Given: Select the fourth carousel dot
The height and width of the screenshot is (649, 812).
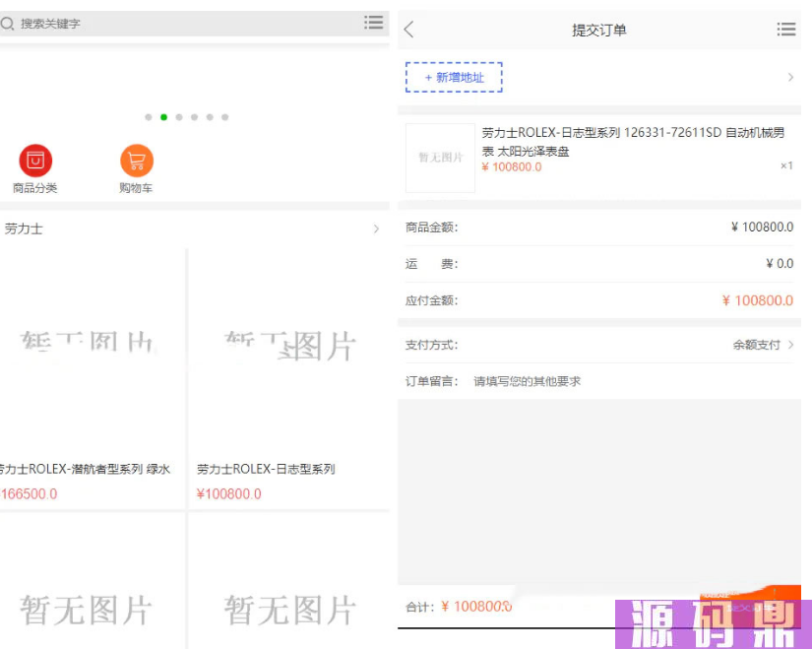Looking at the screenshot, I should coord(194,117).
